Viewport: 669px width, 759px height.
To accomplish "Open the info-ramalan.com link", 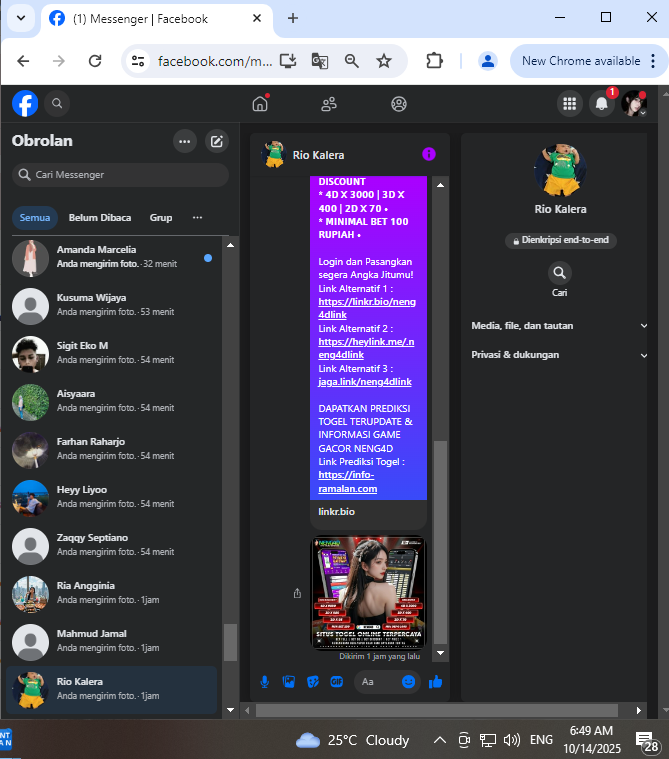I will click(x=347, y=482).
